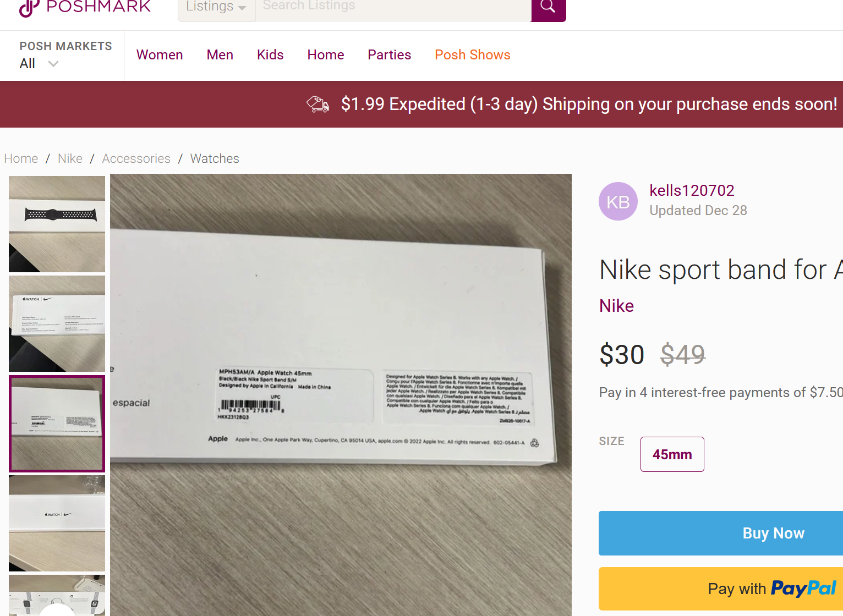Navigate to Posh Shows
This screenshot has height=616, width=843.
tap(472, 55)
